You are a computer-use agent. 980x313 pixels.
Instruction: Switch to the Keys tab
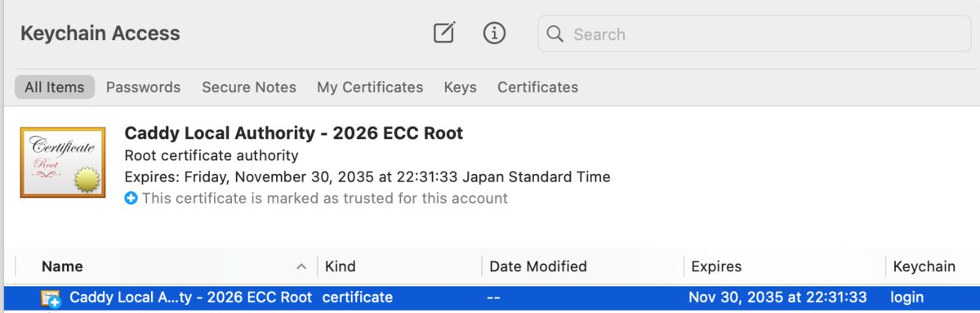(x=461, y=87)
